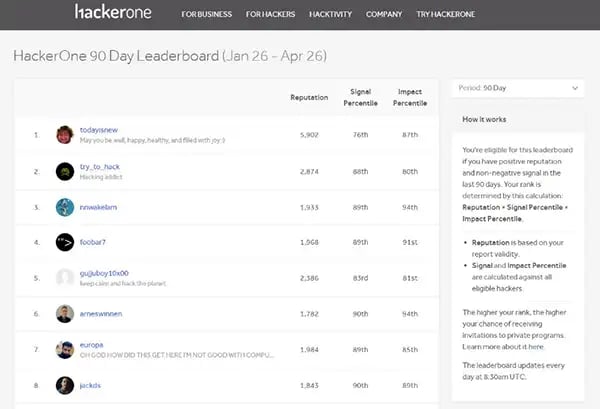
Task: Click the Impact Percentile column header
Action: [408, 97]
